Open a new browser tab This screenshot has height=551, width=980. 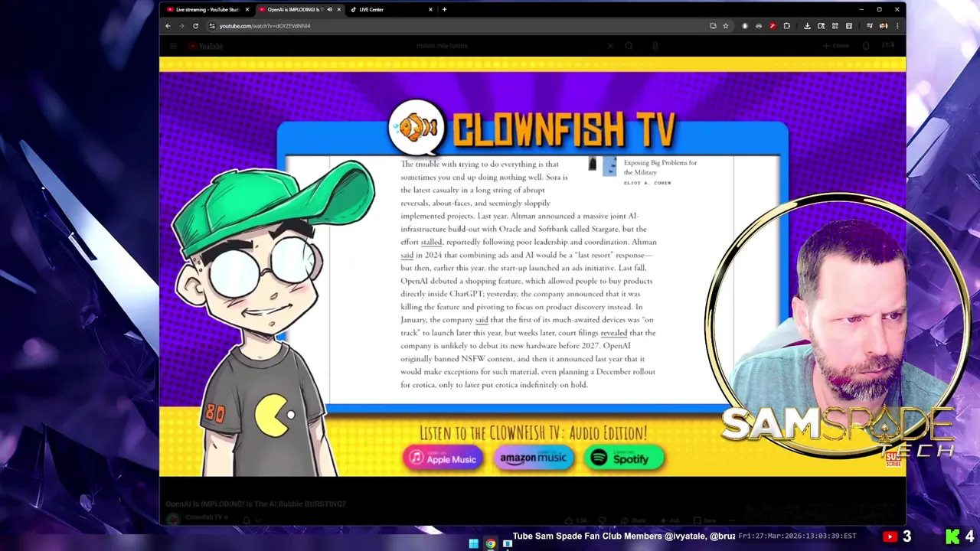pos(444,9)
